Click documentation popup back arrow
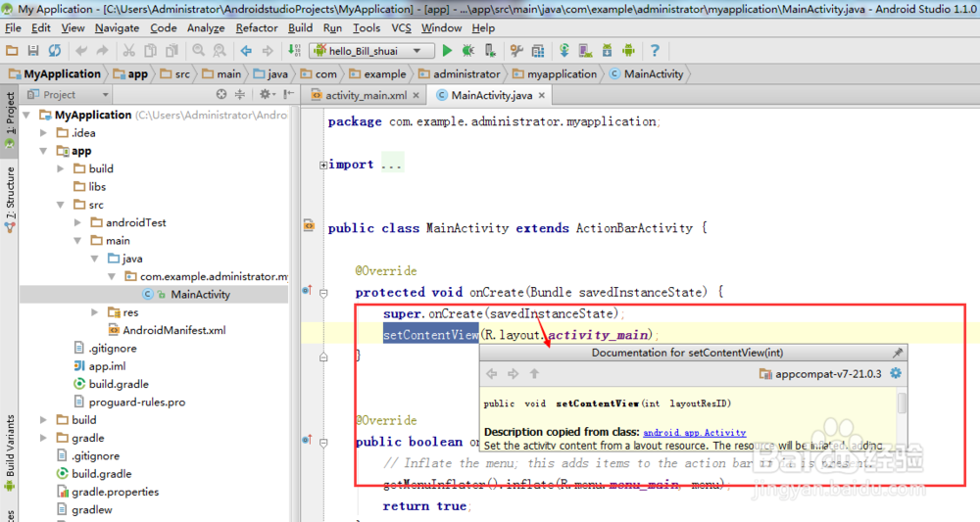980x522 pixels. [492, 373]
